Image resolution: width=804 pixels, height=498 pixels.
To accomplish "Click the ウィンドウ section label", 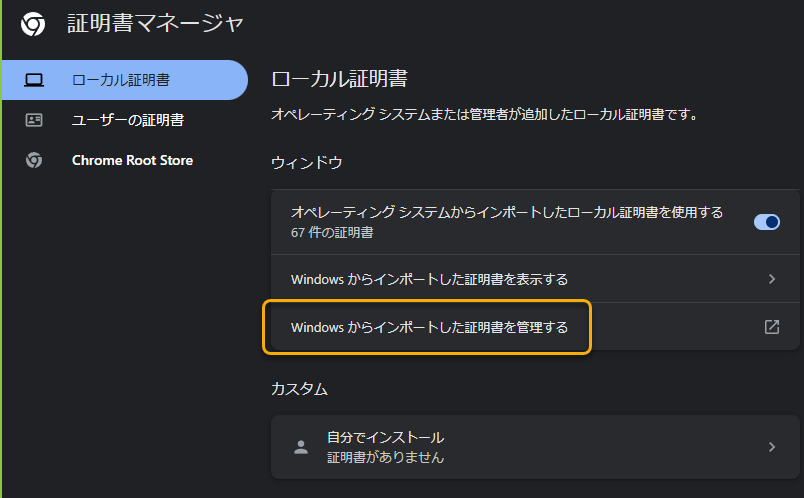I will pos(307,161).
